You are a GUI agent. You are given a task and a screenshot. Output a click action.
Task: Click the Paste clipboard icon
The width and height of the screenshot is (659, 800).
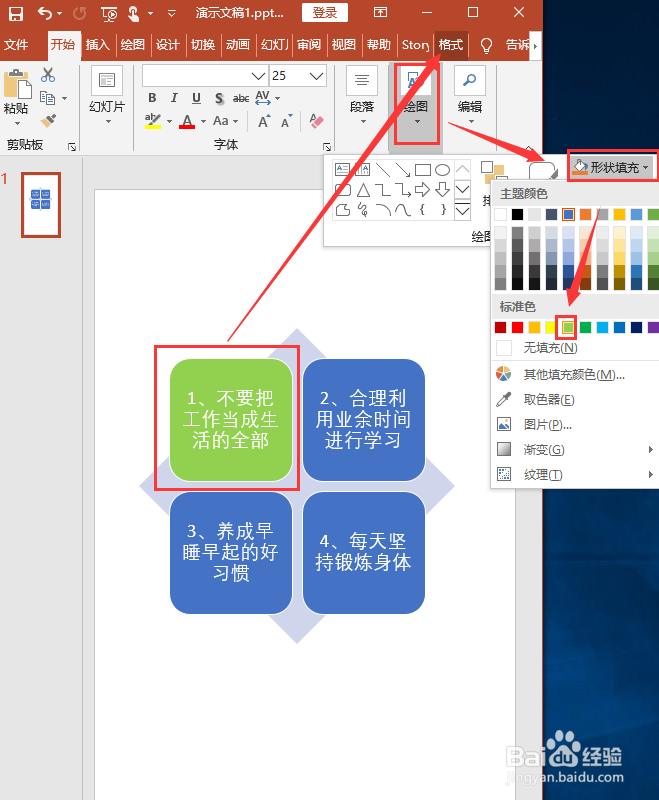click(17, 84)
